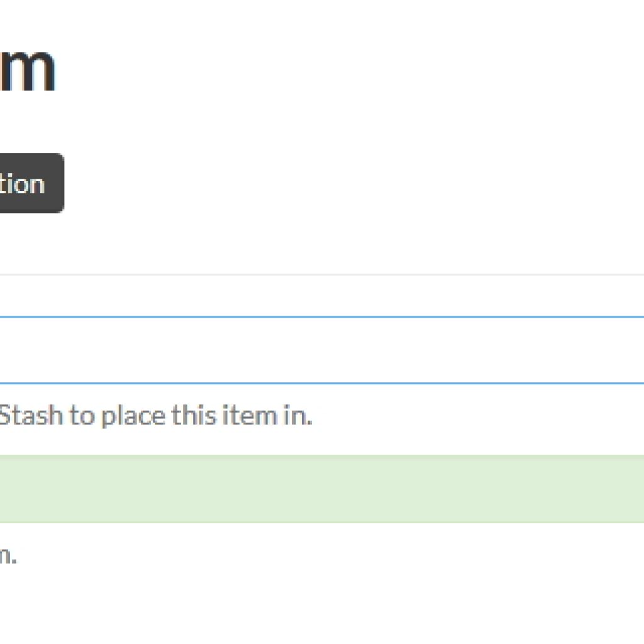
Task: Click the middle of the green highlighted row
Action: [322, 489]
